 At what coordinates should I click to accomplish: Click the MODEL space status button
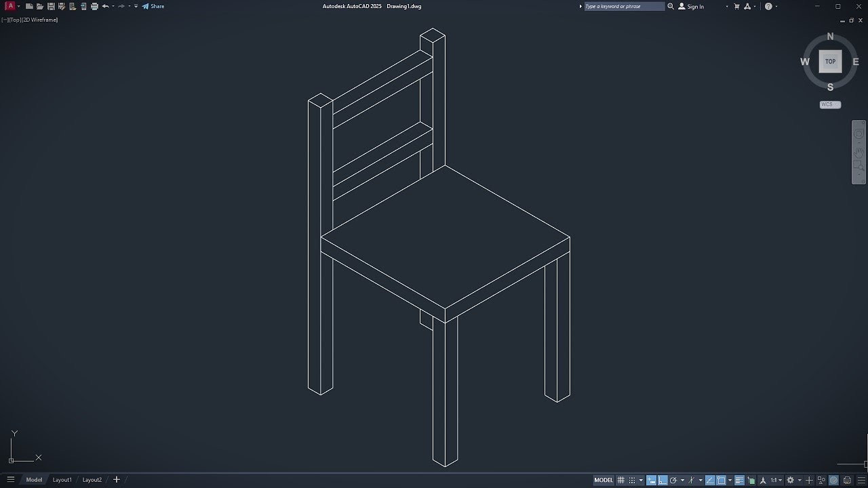click(604, 480)
